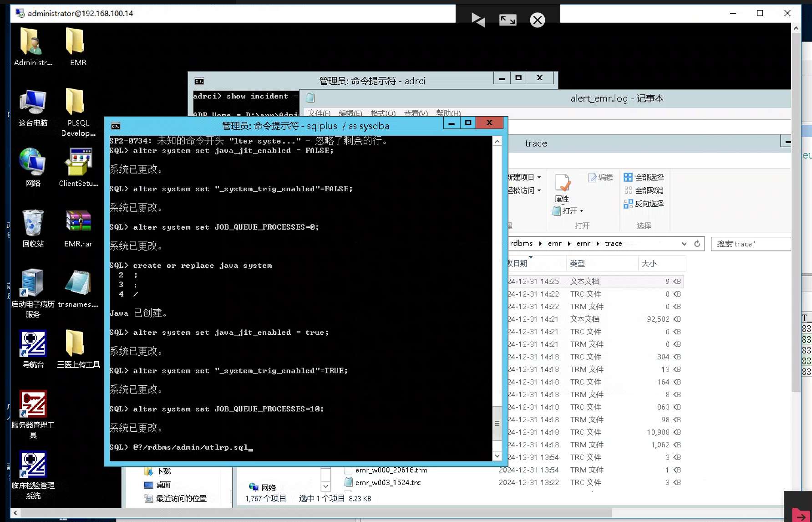Viewport: 812px width, 522px height.
Task: Sort files by the 大小 column header
Action: pos(662,263)
